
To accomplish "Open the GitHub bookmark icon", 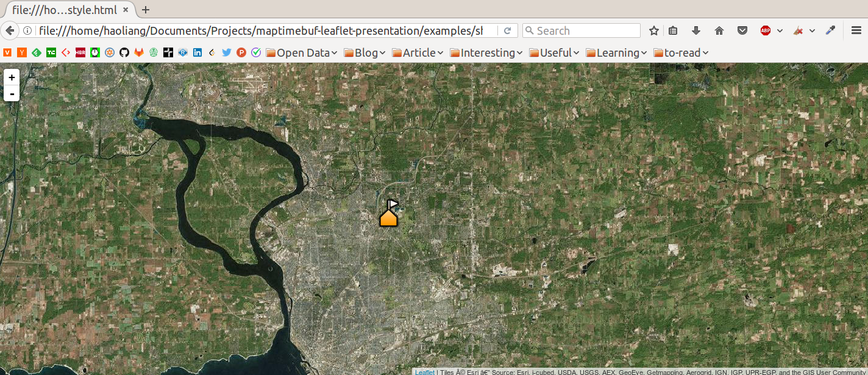I will click(124, 53).
